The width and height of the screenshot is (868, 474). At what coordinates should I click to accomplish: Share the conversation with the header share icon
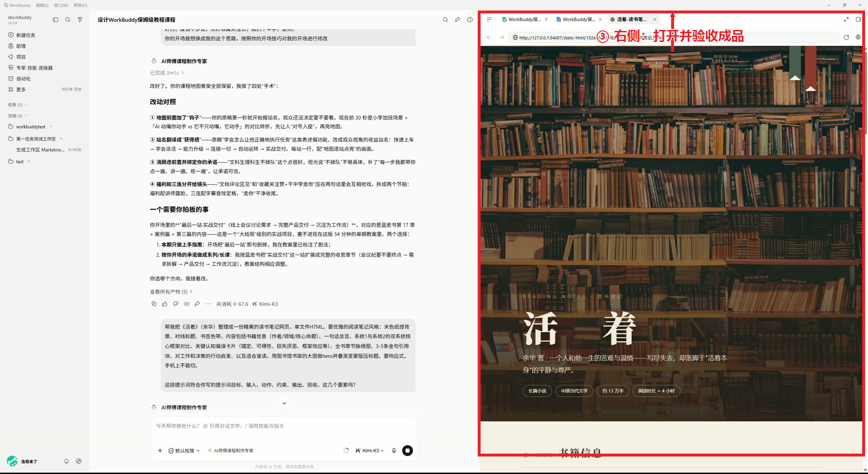[x=458, y=20]
